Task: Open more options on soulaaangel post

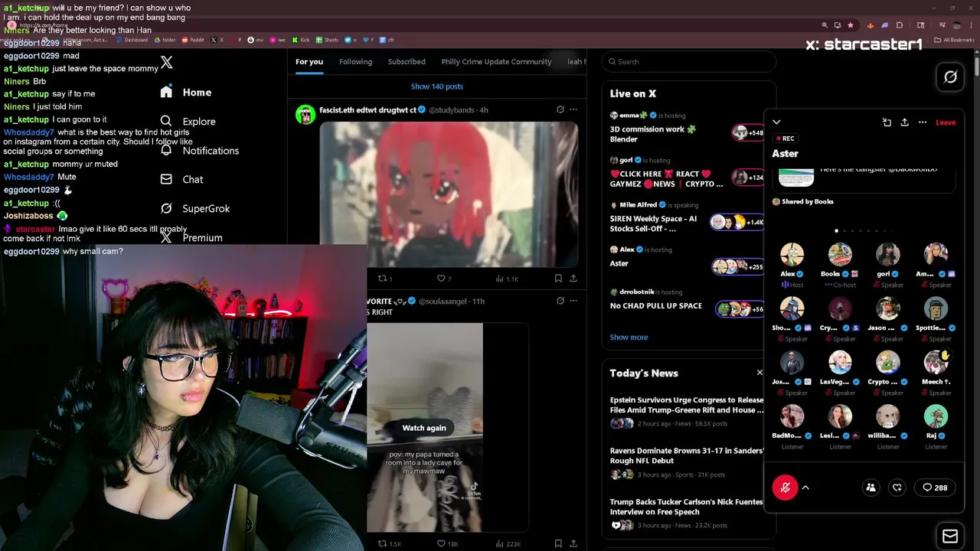Action: (x=573, y=301)
